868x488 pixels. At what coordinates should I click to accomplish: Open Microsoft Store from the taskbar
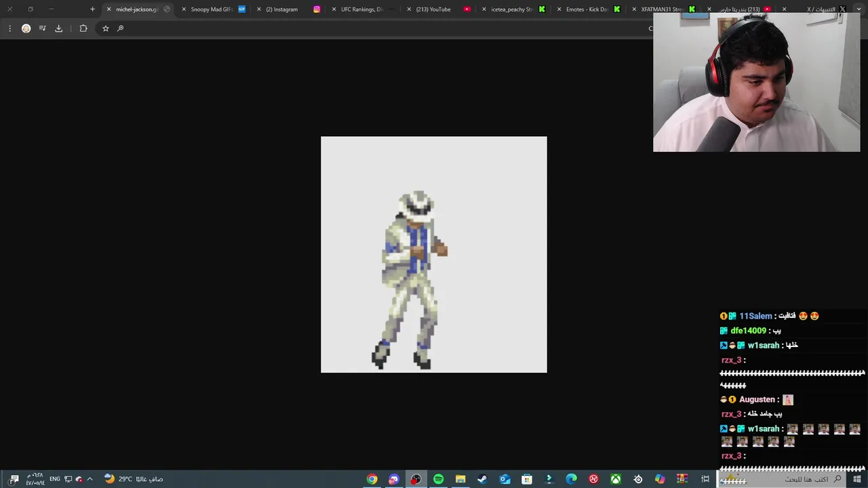(x=527, y=479)
